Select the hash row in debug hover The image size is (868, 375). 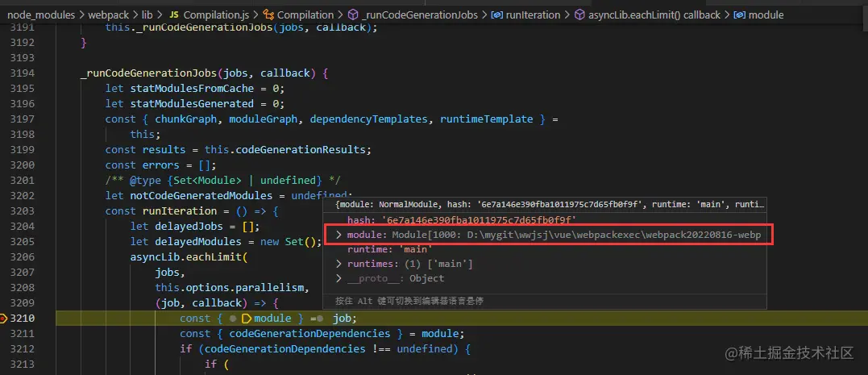[x=546, y=220]
